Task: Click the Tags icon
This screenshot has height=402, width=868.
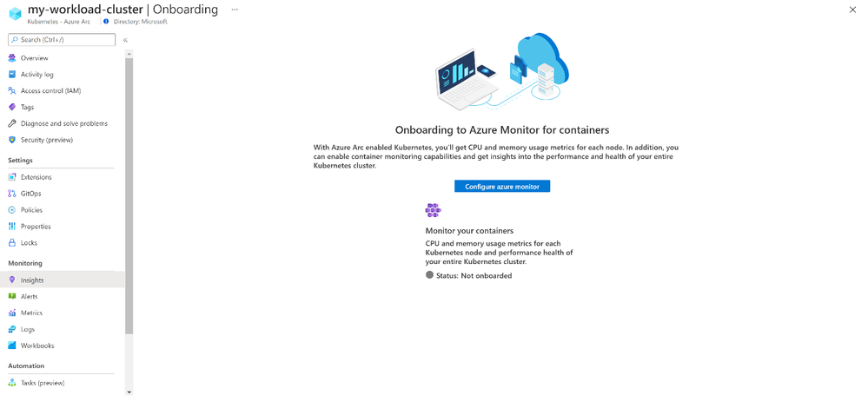Action: point(12,108)
